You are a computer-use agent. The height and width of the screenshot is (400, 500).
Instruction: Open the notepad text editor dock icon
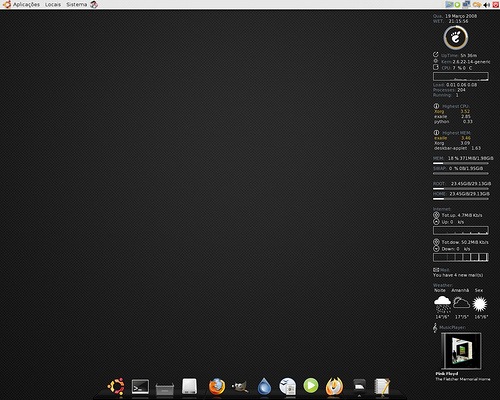(x=382, y=387)
